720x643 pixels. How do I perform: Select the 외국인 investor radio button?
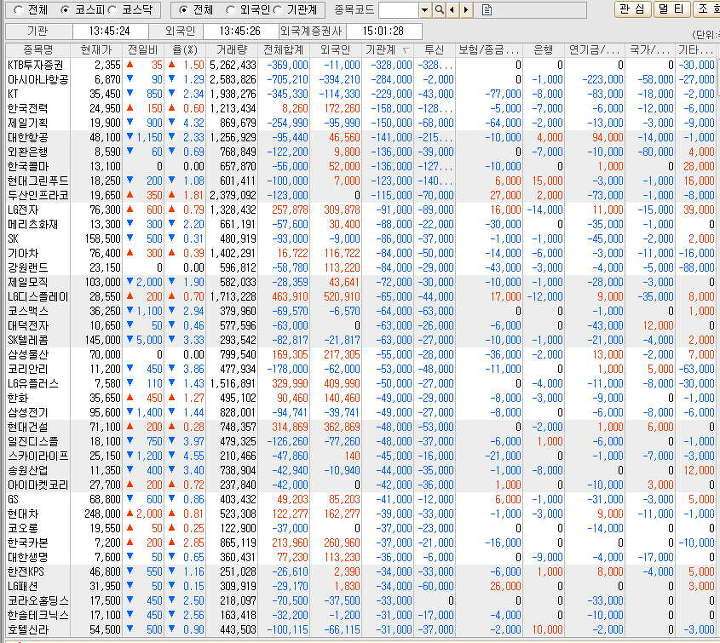coord(230,10)
